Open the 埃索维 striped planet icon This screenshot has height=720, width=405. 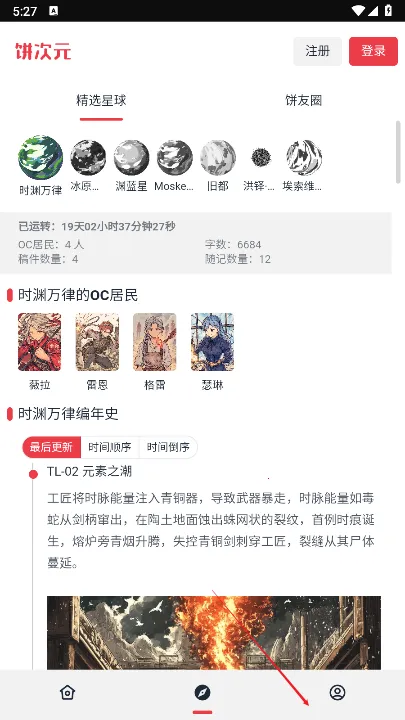pyautogui.click(x=304, y=158)
